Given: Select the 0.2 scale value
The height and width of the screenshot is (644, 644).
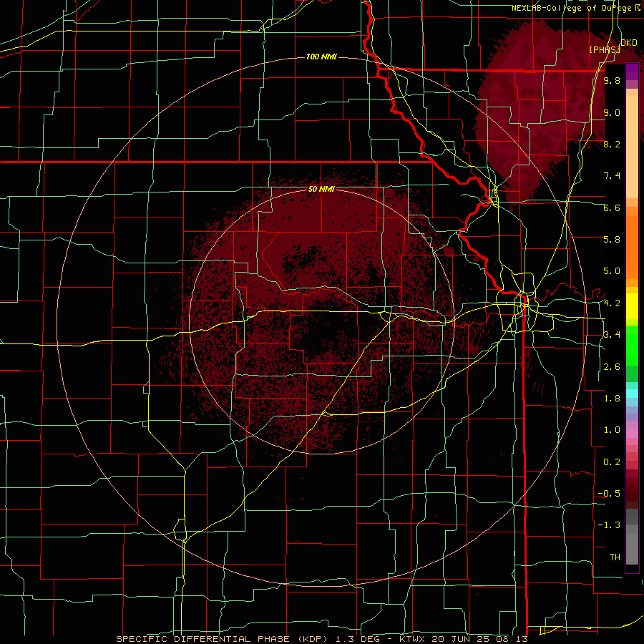Looking at the screenshot, I should click(x=612, y=462).
